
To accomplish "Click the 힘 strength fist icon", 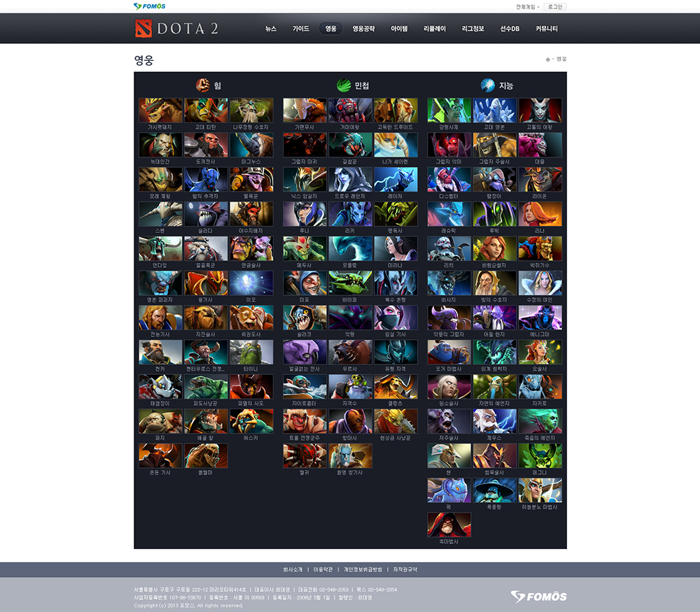I will point(203,85).
